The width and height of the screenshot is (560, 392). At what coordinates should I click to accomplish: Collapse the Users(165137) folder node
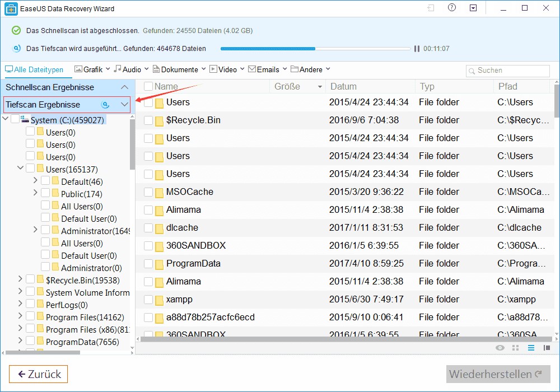(x=20, y=168)
